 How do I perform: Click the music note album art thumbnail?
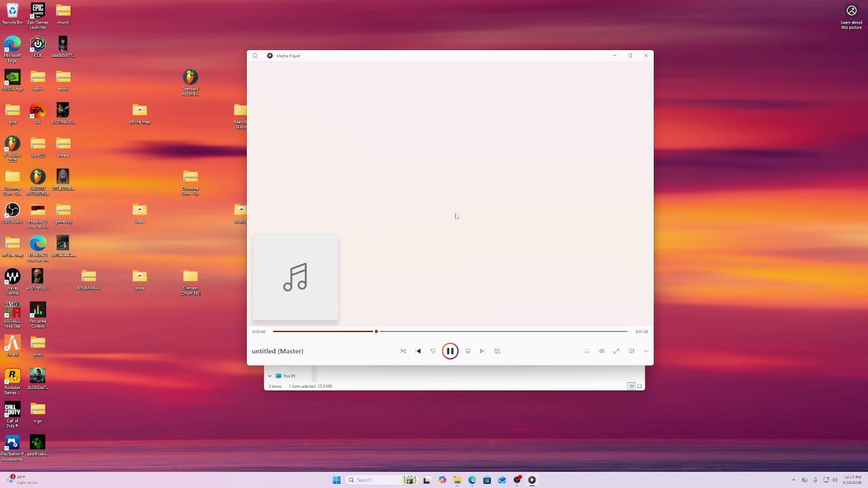tap(296, 277)
